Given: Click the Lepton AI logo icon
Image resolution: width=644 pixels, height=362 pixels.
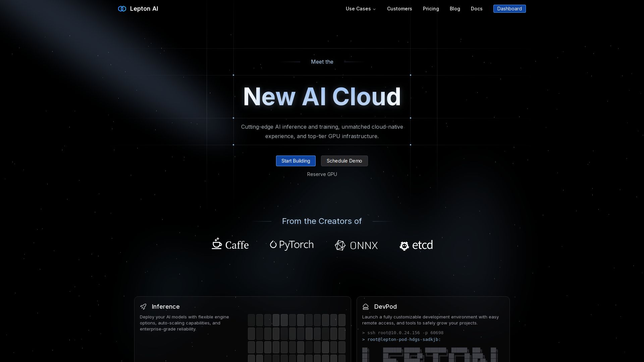Looking at the screenshot, I should click(x=122, y=9).
